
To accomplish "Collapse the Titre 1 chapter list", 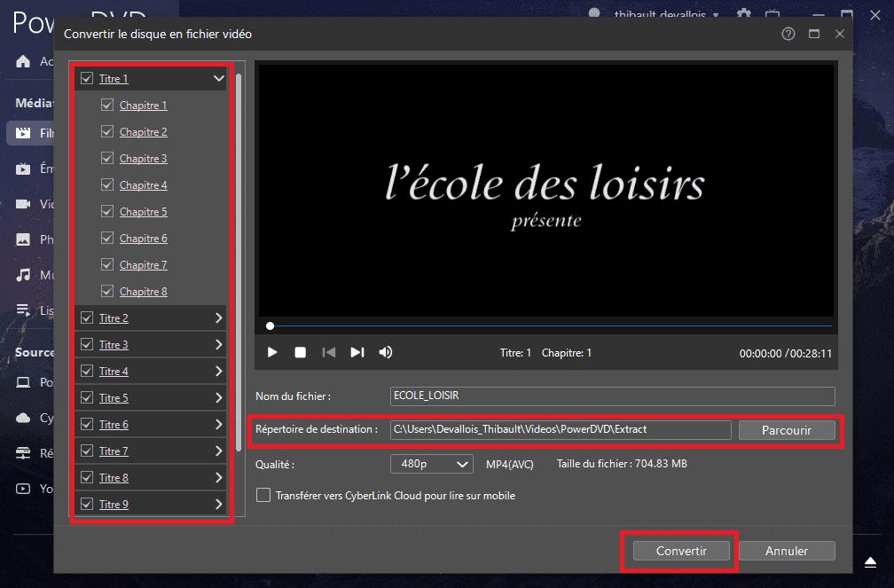I will click(x=219, y=78).
